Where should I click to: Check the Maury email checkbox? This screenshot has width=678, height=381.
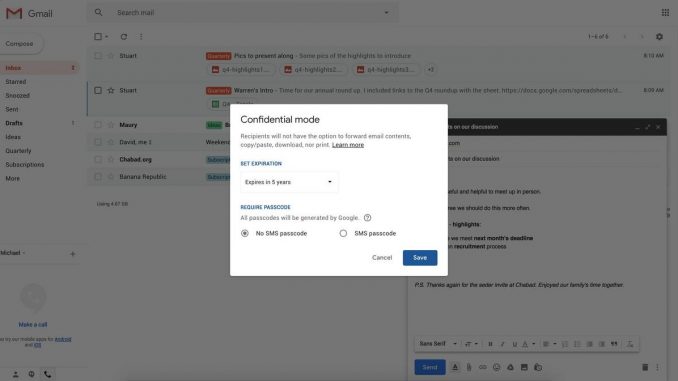click(x=98, y=125)
